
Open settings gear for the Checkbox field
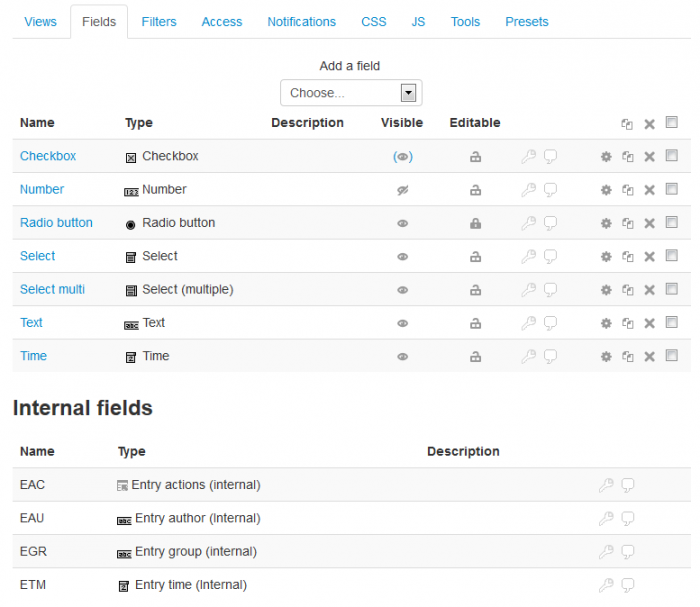pyautogui.click(x=605, y=157)
